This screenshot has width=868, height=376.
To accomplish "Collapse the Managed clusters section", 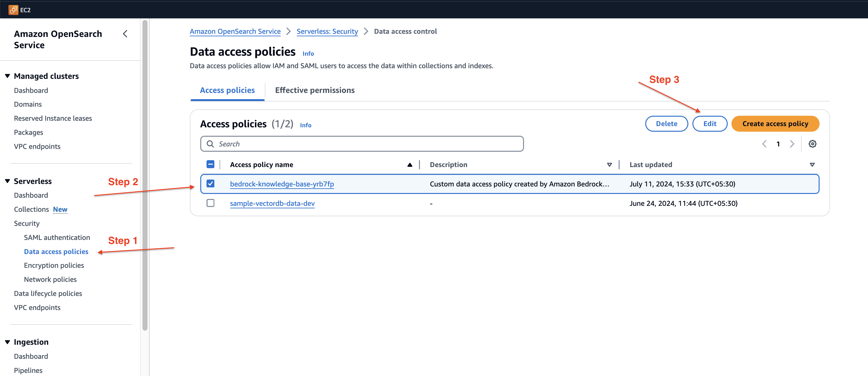I will [x=7, y=76].
